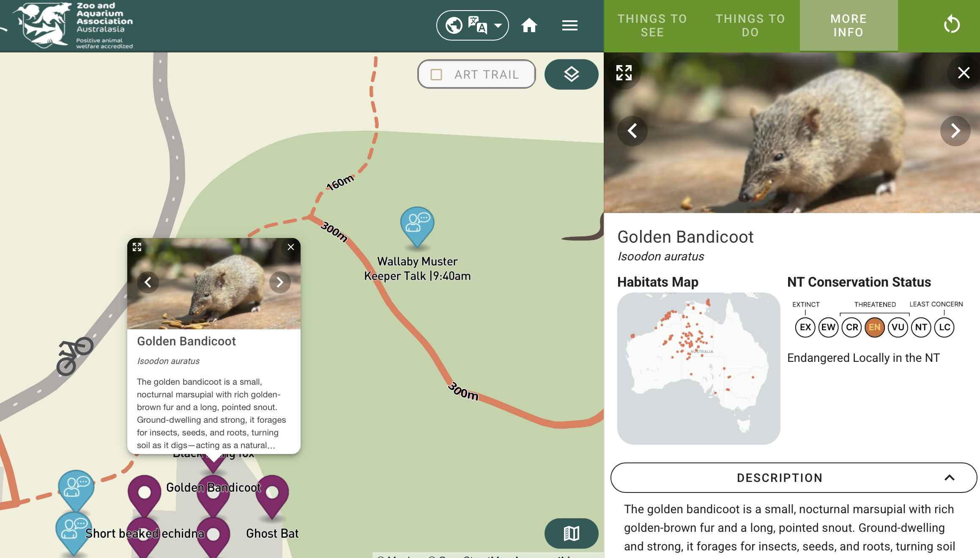Show next photo in side panel
This screenshot has width=980, height=558.
point(955,131)
